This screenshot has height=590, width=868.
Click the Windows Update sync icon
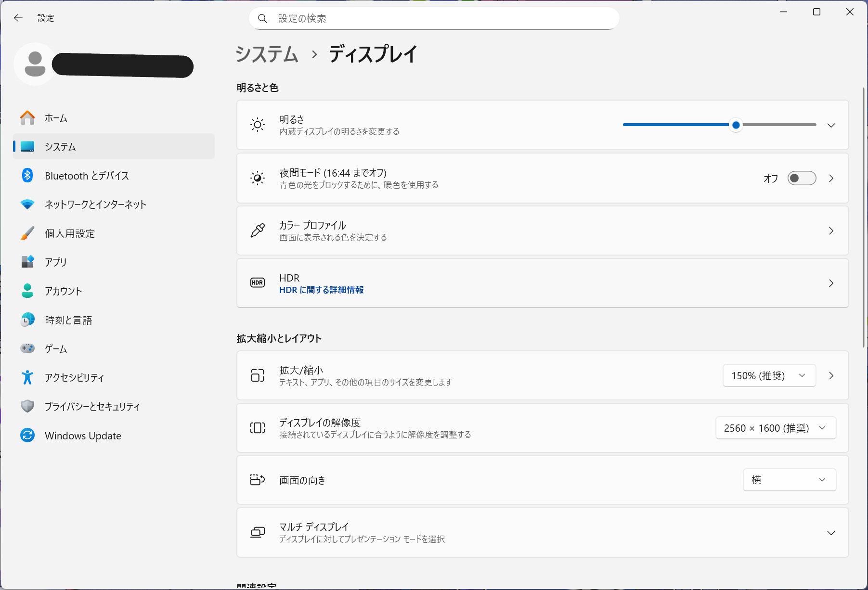(x=27, y=436)
